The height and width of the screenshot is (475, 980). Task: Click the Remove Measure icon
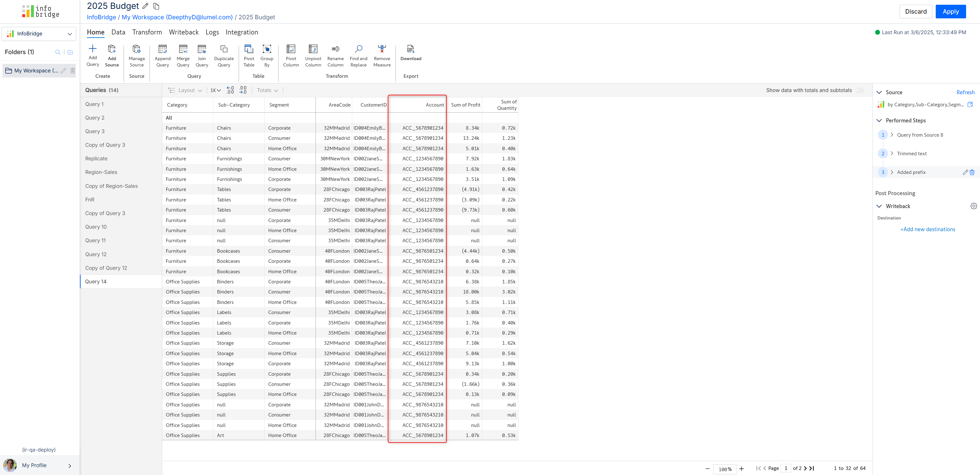(x=382, y=49)
